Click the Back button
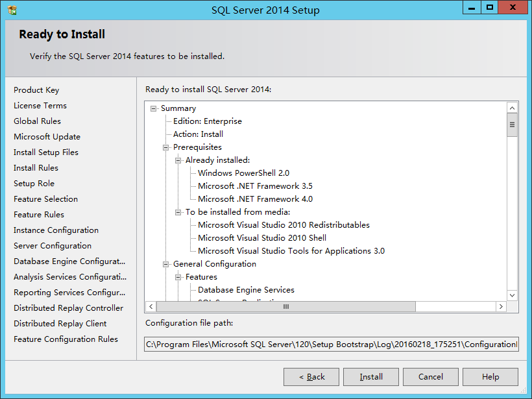 pos(311,376)
